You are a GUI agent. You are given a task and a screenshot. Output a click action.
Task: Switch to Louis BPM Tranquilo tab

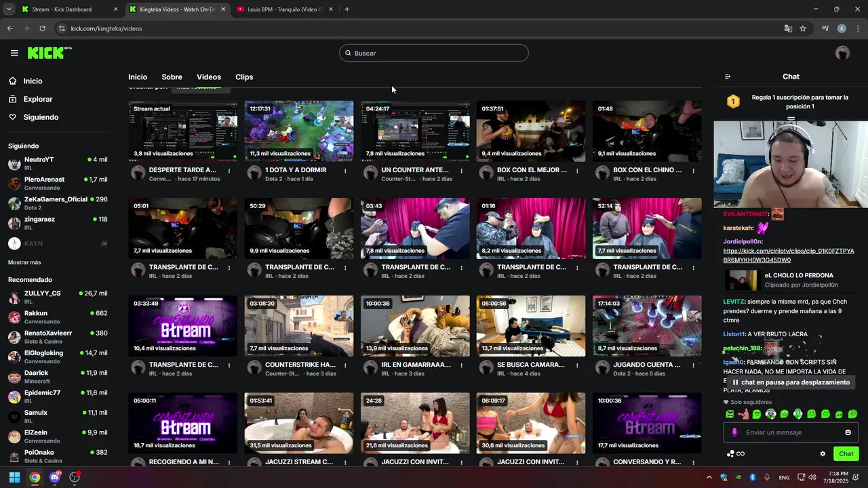(x=284, y=9)
